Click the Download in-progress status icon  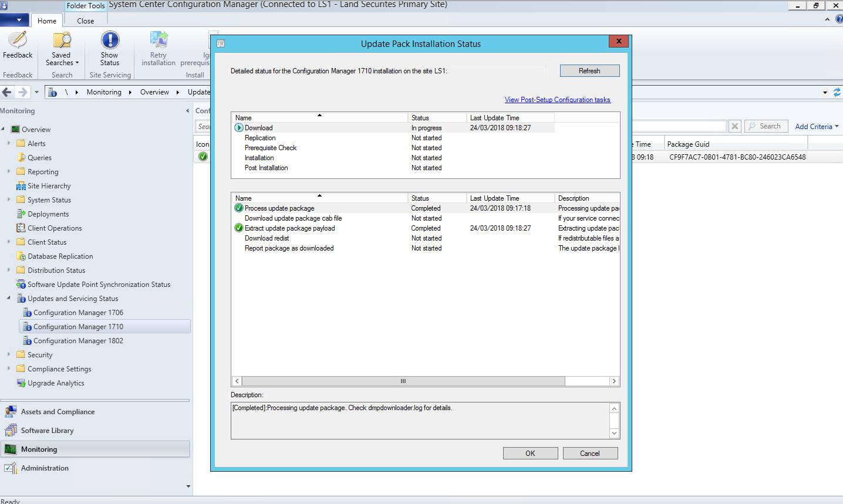coord(239,127)
